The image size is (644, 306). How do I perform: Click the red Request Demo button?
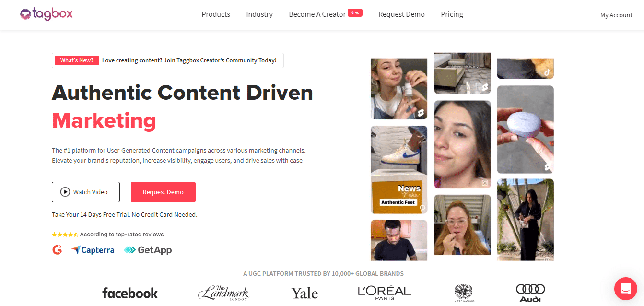pos(163,192)
